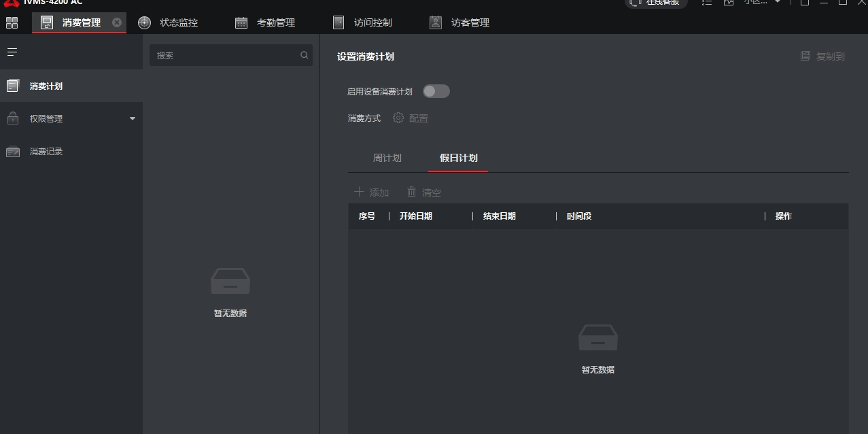
Task: Open 消费方式 配置 gear settings
Action: click(x=411, y=118)
